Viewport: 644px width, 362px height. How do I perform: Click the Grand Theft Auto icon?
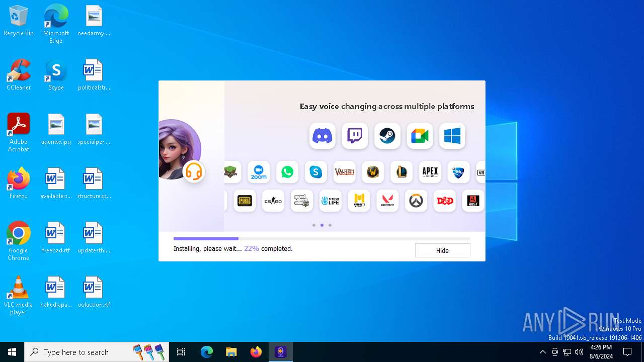coord(302,201)
